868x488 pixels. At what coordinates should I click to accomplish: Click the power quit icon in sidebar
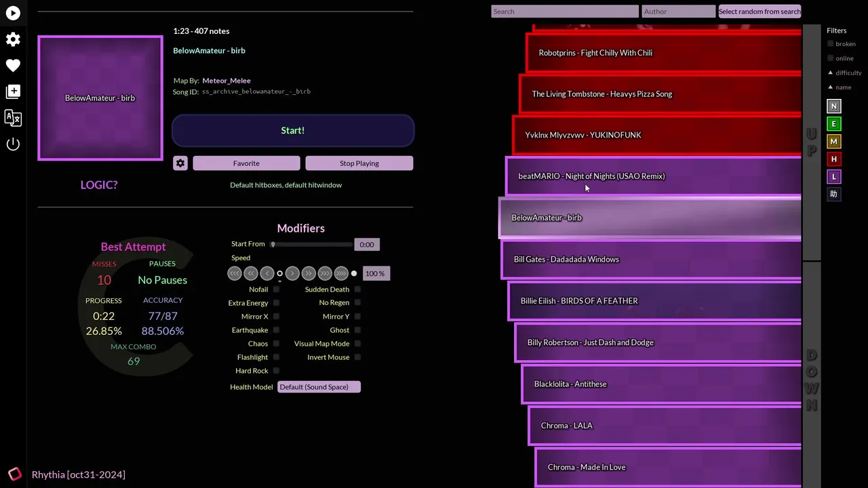[13, 144]
